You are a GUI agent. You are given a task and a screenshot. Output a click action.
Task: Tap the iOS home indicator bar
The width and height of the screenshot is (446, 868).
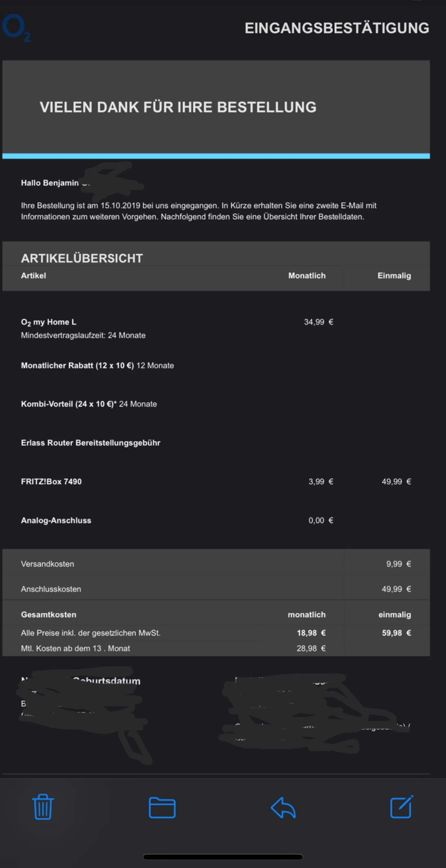pos(223,857)
